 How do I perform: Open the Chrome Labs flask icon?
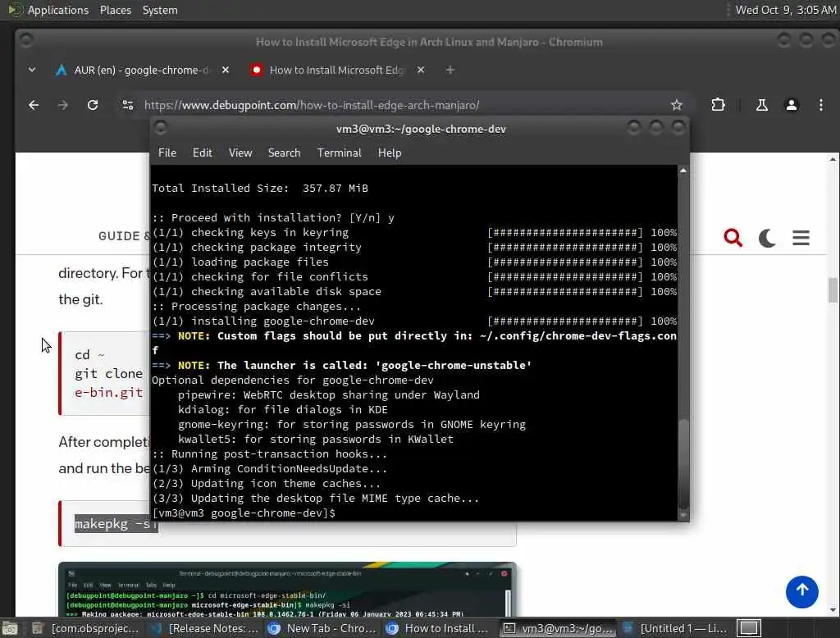[761, 105]
